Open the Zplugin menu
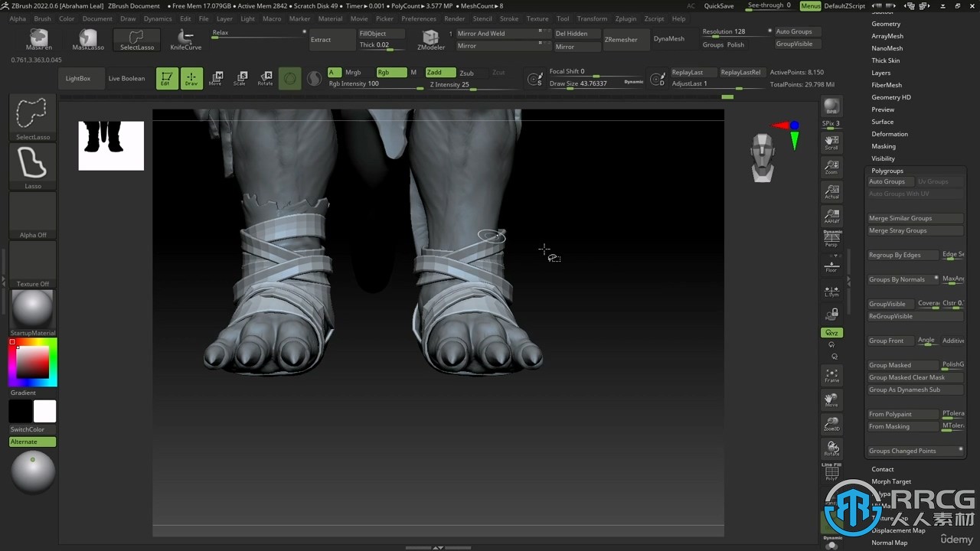 click(x=626, y=18)
